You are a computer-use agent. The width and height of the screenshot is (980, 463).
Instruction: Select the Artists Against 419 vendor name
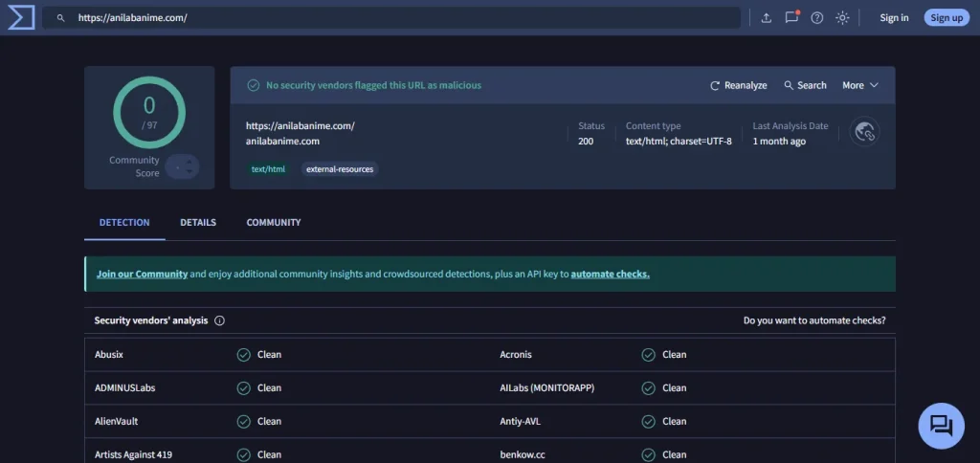coord(133,455)
